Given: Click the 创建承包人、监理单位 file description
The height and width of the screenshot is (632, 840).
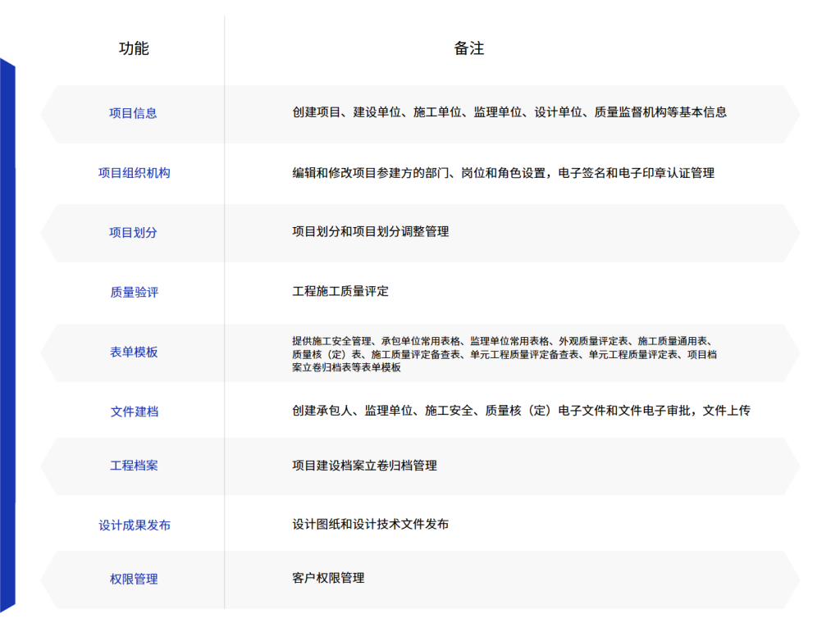Looking at the screenshot, I should click(521, 411).
